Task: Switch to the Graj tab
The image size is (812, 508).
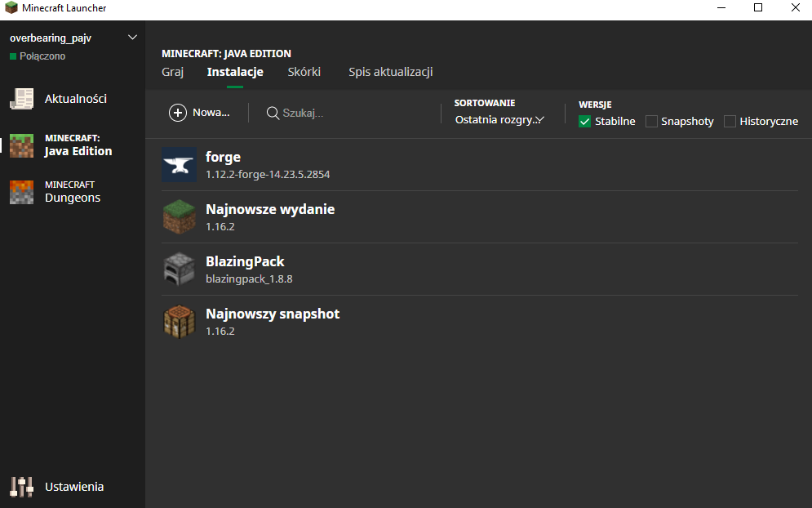Action: pos(172,72)
